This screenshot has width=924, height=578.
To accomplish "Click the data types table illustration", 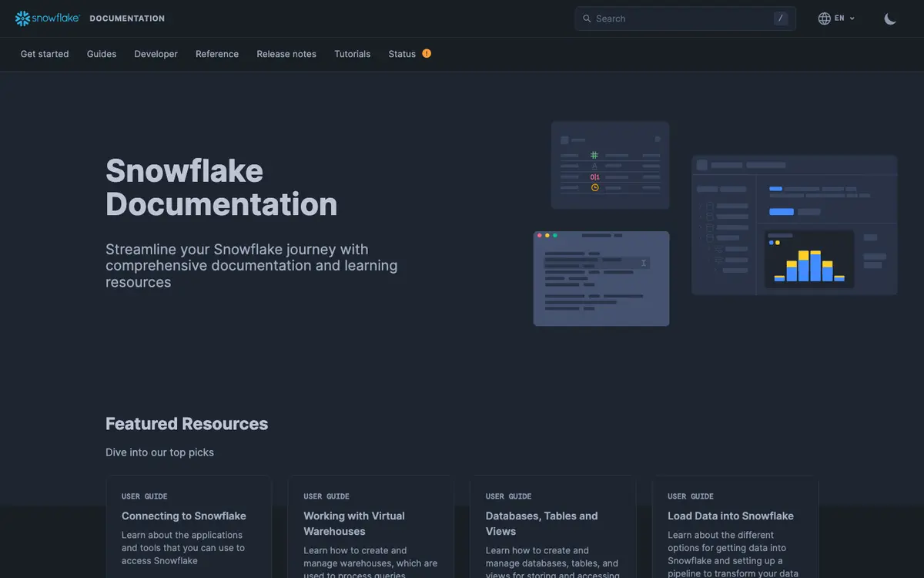I will tap(610, 165).
